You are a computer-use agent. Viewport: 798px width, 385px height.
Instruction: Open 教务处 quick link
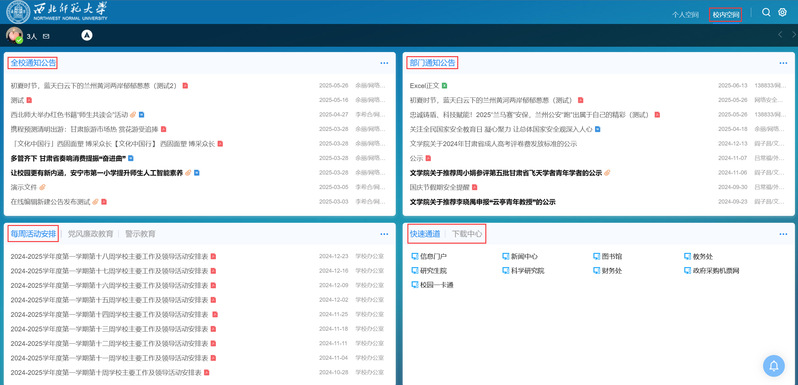click(699, 256)
